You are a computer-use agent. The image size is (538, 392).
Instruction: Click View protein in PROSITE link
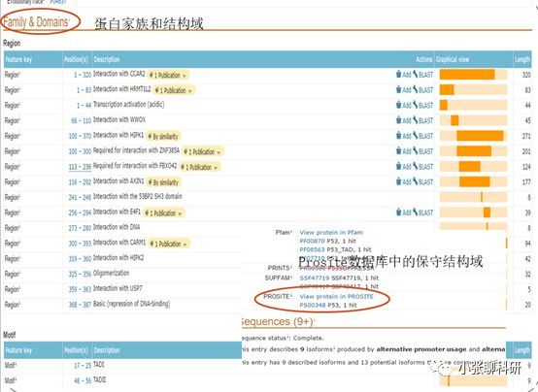click(x=336, y=296)
